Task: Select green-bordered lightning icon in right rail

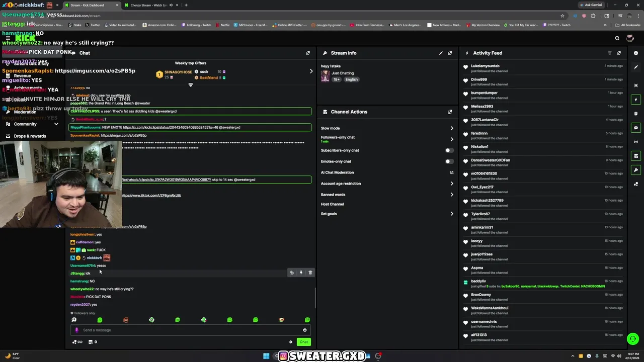Action: 636,100
